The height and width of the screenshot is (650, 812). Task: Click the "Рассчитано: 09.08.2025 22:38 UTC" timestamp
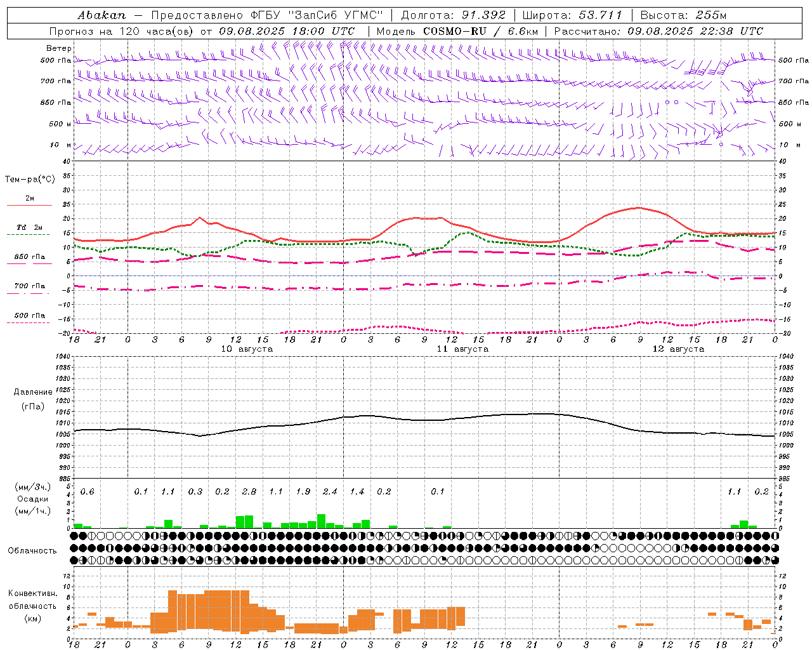658,31
